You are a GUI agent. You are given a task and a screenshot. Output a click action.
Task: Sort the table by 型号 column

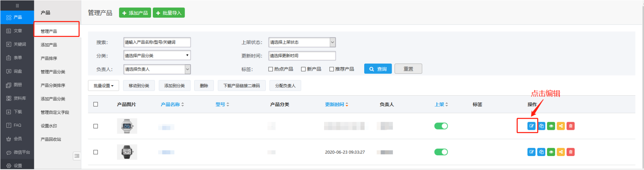222,104
